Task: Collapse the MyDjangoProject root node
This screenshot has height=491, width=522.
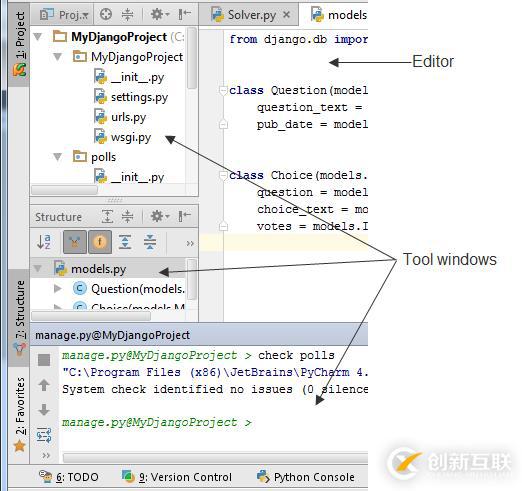Action: coord(38,37)
